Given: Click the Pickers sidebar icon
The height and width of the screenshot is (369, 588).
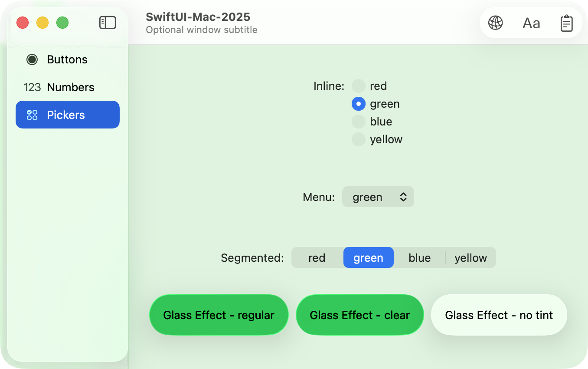Looking at the screenshot, I should click(x=32, y=115).
